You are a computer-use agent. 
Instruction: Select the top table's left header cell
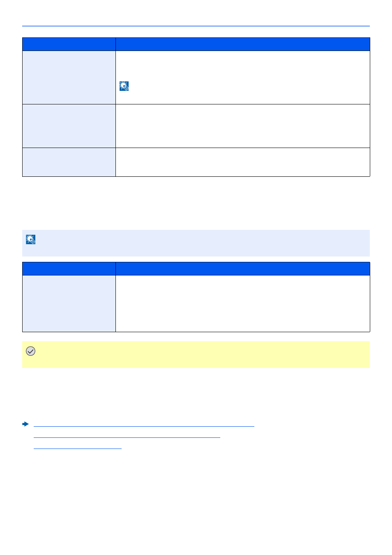[69, 44]
